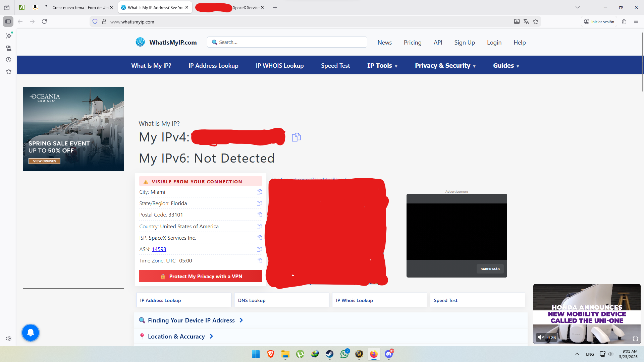Screen dimensions: 644x362
Task: Bookmark this page with star icon
Action: click(536, 22)
